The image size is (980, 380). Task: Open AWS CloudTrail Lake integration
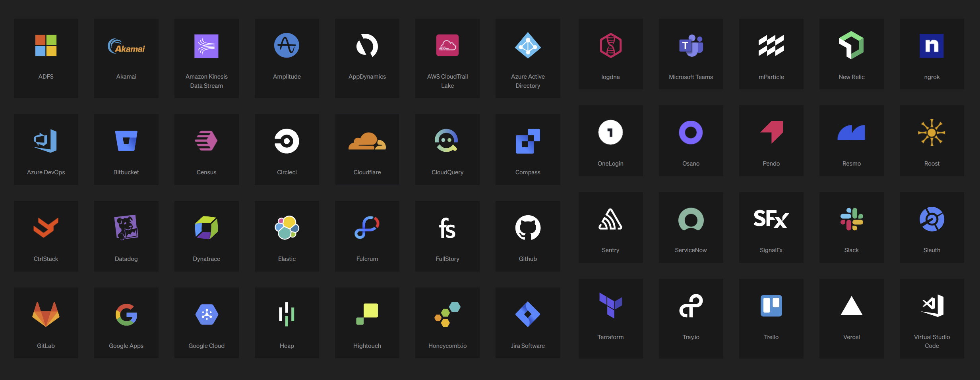tap(447, 58)
